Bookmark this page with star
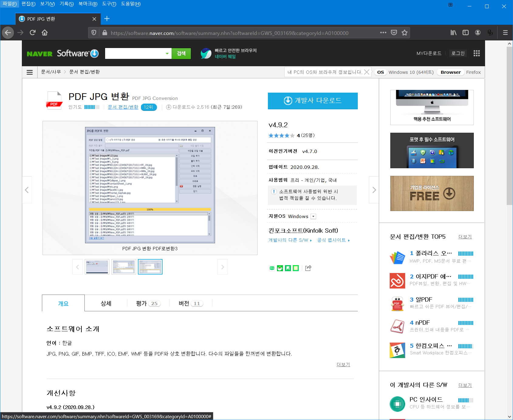The image size is (513, 420). point(405,32)
